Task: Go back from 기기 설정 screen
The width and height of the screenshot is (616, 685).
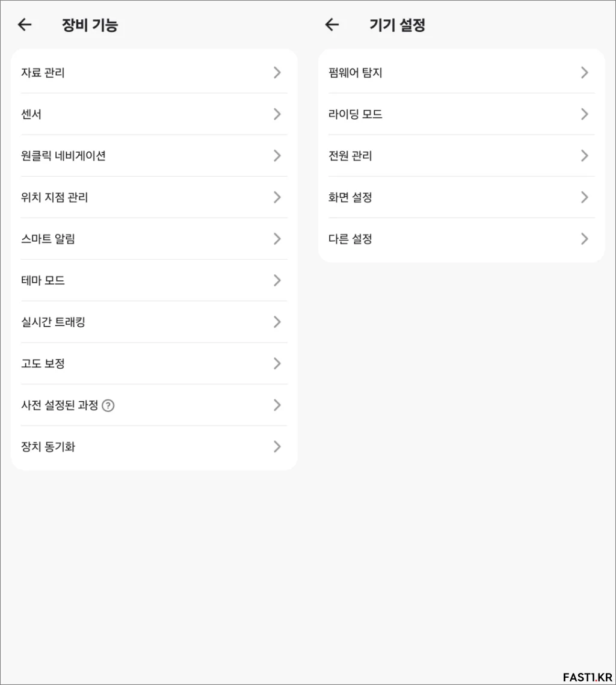Action: tap(332, 25)
